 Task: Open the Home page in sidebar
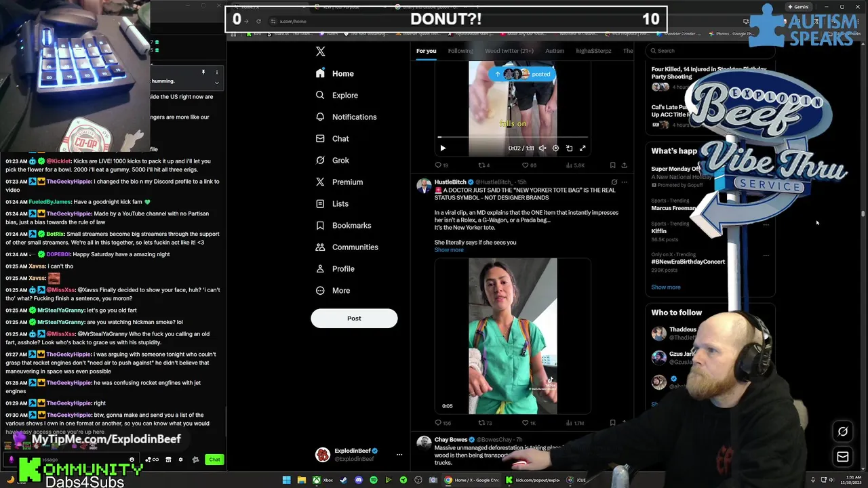pos(335,73)
